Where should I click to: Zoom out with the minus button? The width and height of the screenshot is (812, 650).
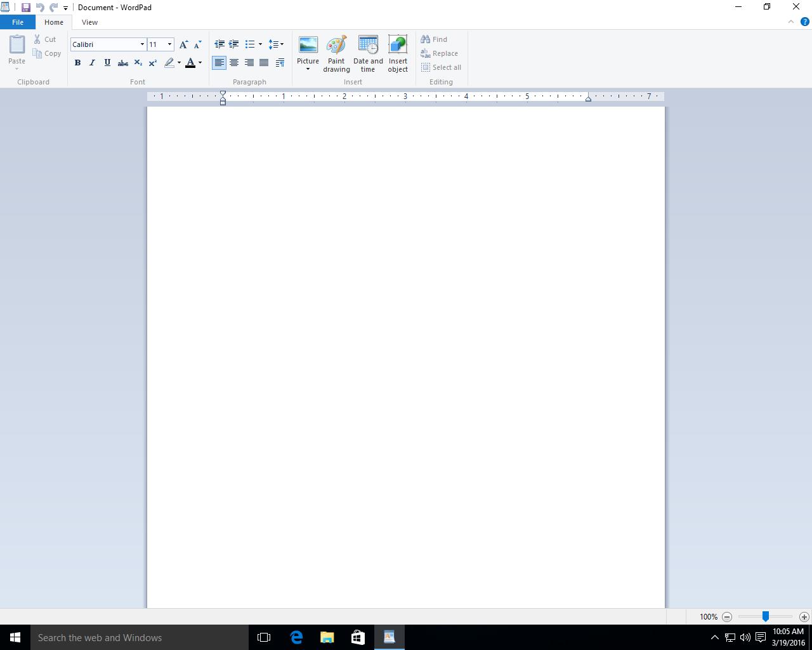click(x=727, y=617)
